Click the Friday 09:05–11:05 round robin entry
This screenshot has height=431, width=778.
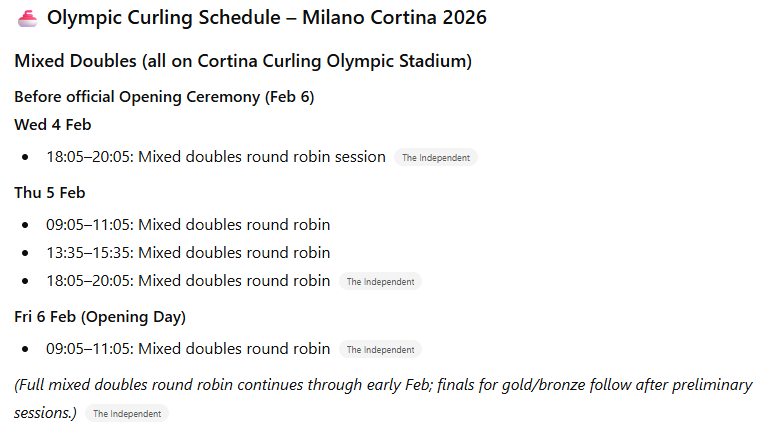pos(188,349)
